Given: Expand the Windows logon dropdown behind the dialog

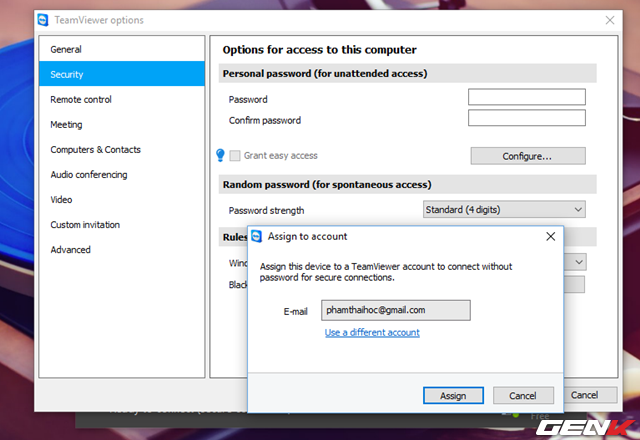Looking at the screenshot, I should pos(576,262).
